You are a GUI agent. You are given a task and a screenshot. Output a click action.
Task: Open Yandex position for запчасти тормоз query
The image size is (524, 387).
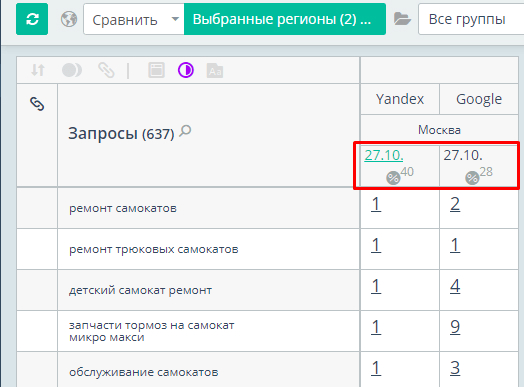coord(376,327)
